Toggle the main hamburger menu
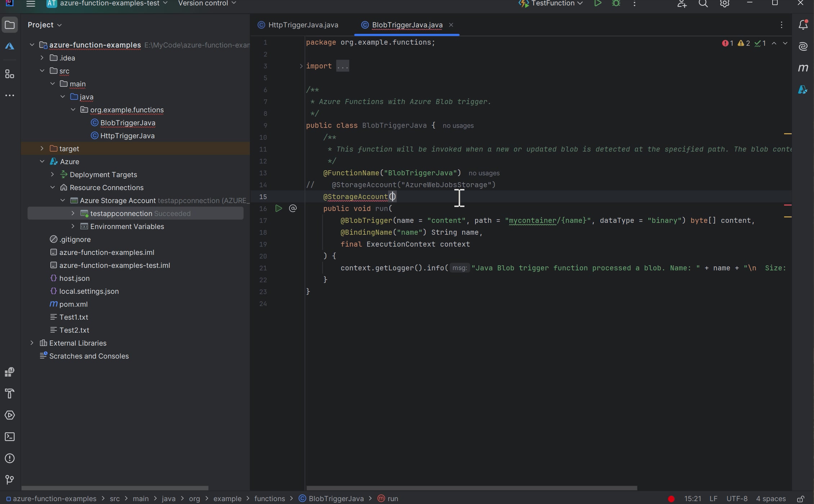814x504 pixels. pos(31,4)
